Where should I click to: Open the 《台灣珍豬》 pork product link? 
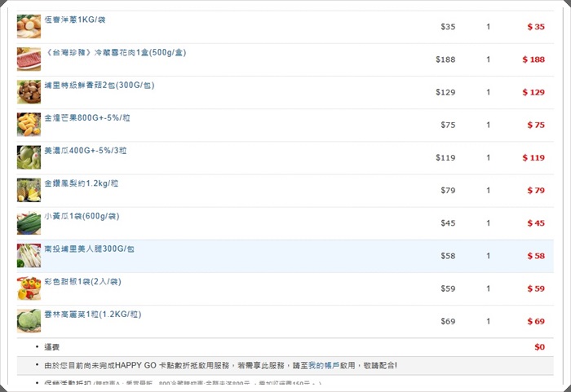115,53
